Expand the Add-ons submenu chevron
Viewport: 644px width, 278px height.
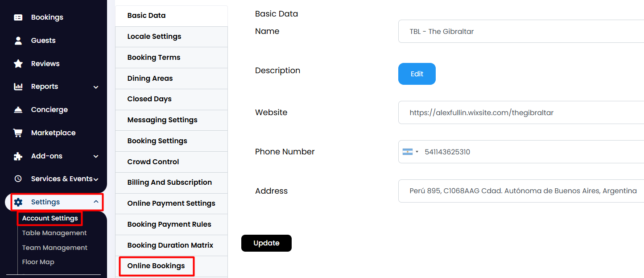pos(96,156)
